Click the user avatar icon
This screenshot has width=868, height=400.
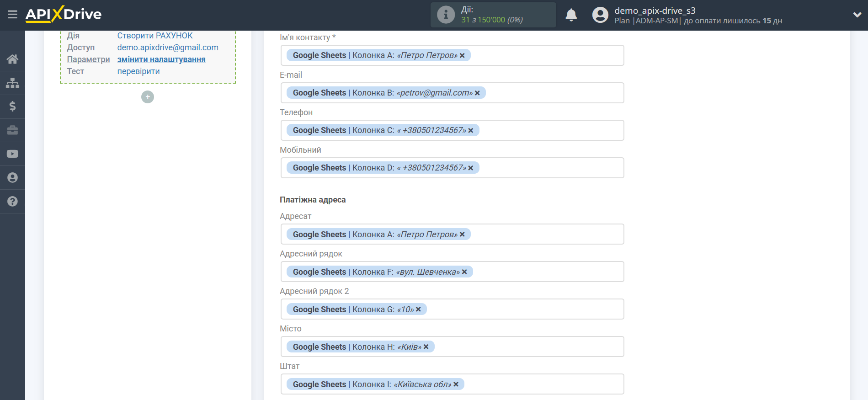coord(600,15)
